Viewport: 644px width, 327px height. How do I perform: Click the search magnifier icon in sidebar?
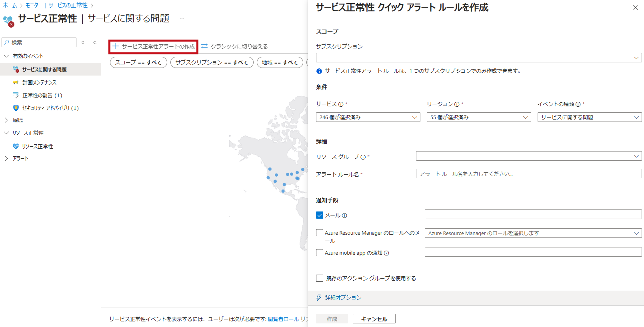point(6,42)
